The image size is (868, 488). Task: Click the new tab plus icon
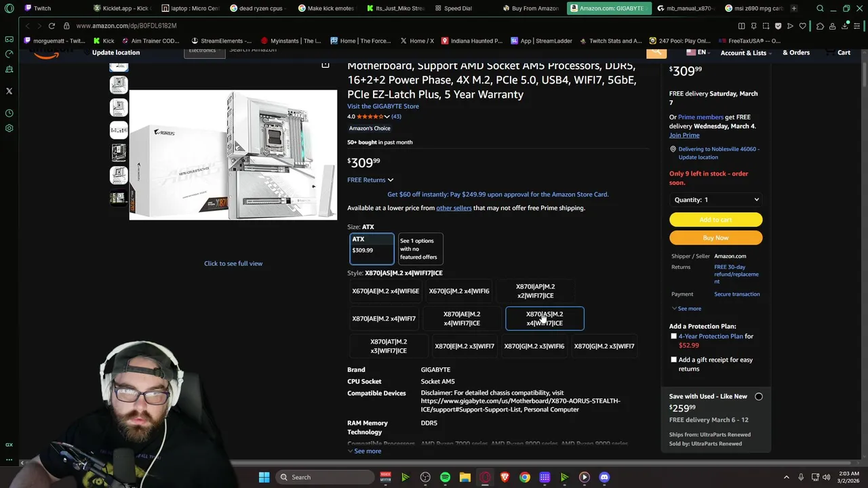[x=793, y=8]
